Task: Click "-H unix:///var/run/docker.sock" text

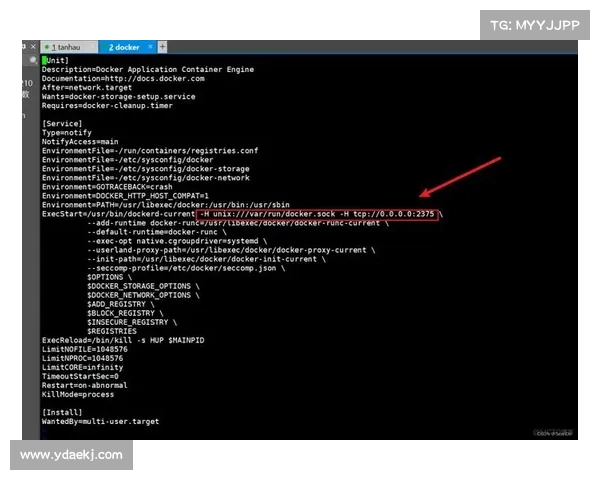Action: 267,214
